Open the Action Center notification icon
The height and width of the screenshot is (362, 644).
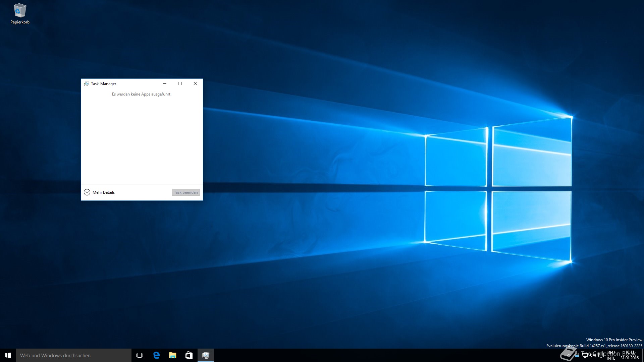pos(601,355)
